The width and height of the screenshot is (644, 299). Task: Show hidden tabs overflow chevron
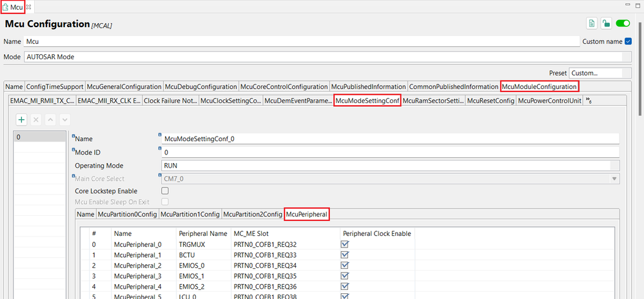pos(589,101)
